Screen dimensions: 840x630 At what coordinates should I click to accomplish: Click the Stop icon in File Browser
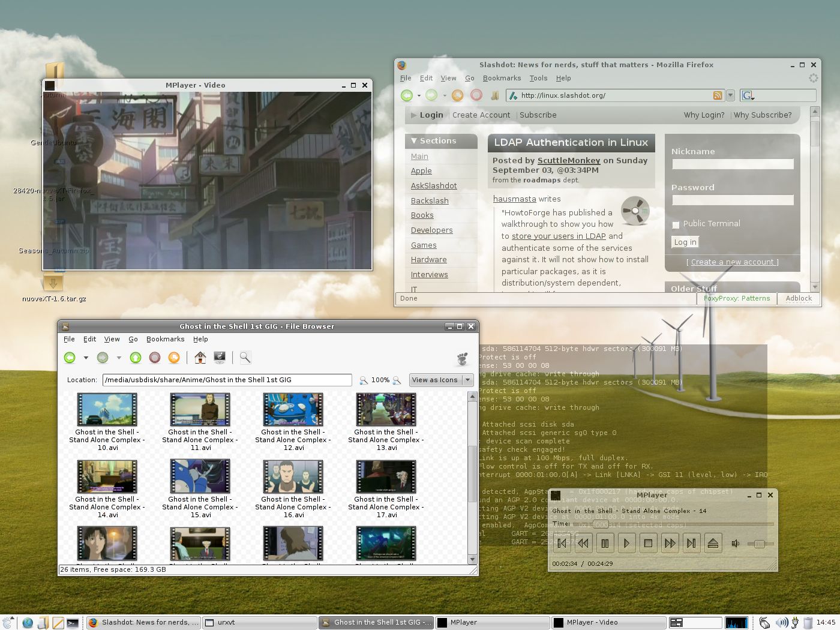pyautogui.click(x=155, y=358)
